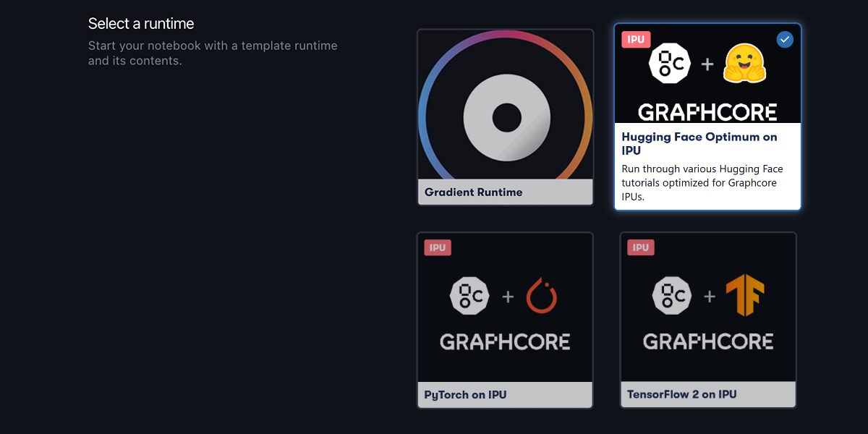Image resolution: width=868 pixels, height=434 pixels.
Task: Toggle the blue checkmark on the selected runtime
Action: 785,40
